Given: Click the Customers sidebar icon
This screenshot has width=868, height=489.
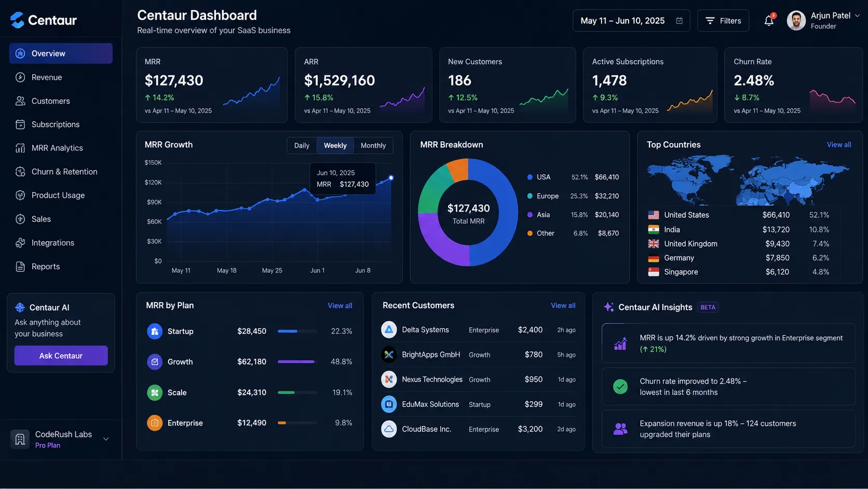Looking at the screenshot, I should click(20, 101).
